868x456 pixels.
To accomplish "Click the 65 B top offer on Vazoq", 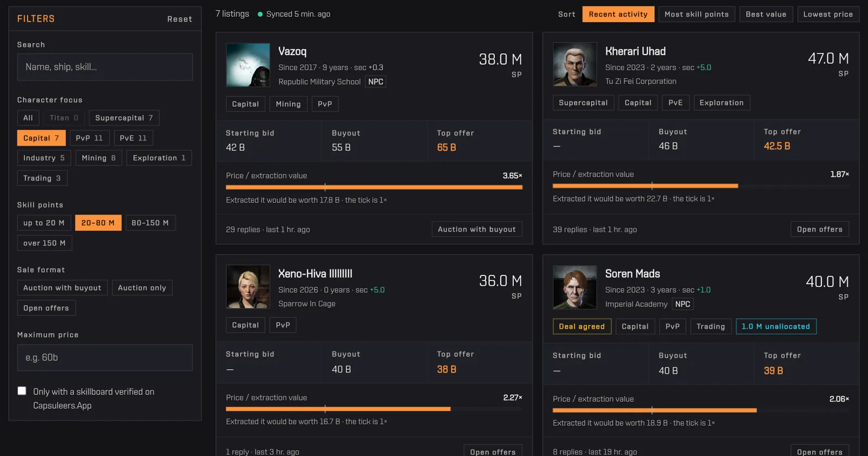I will pyautogui.click(x=446, y=147).
